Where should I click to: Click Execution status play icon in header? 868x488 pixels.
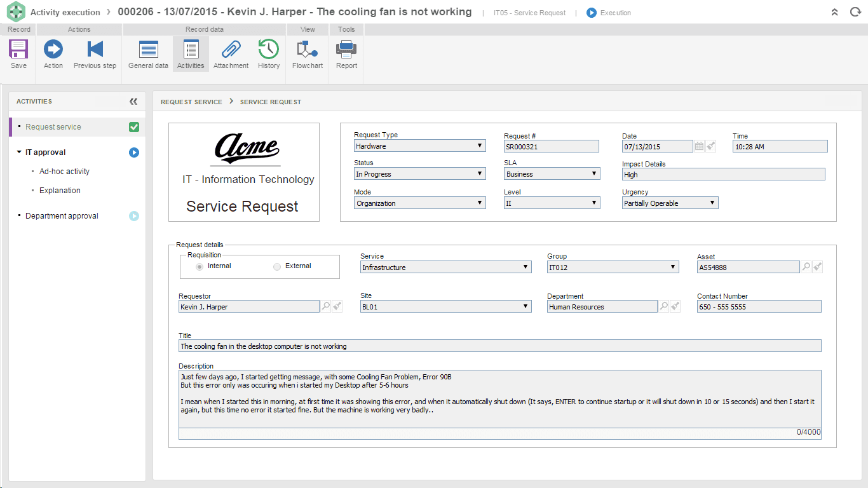592,13
